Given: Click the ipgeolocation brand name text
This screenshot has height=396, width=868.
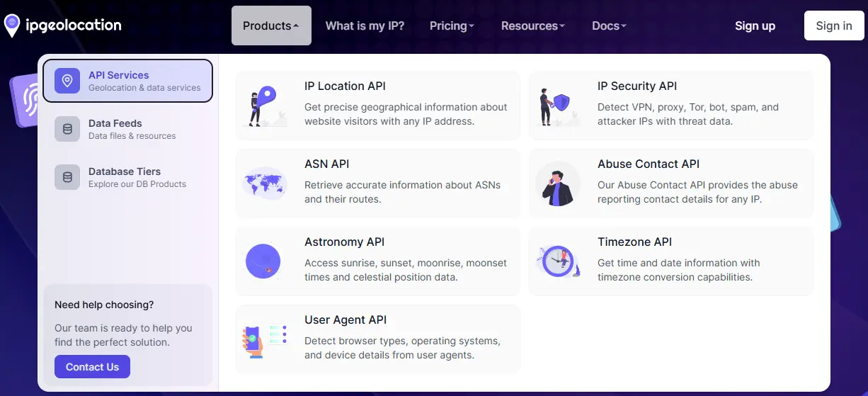Looking at the screenshot, I should (x=73, y=26).
